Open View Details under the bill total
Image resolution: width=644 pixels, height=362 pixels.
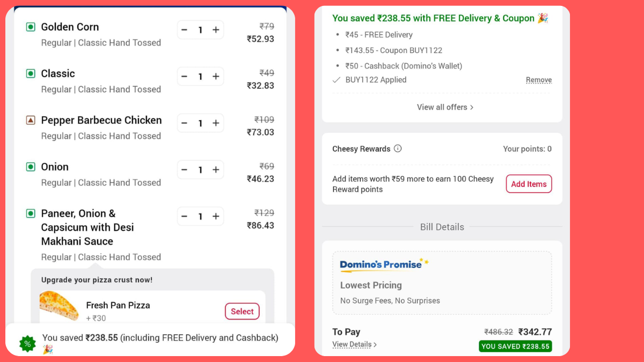(x=353, y=344)
